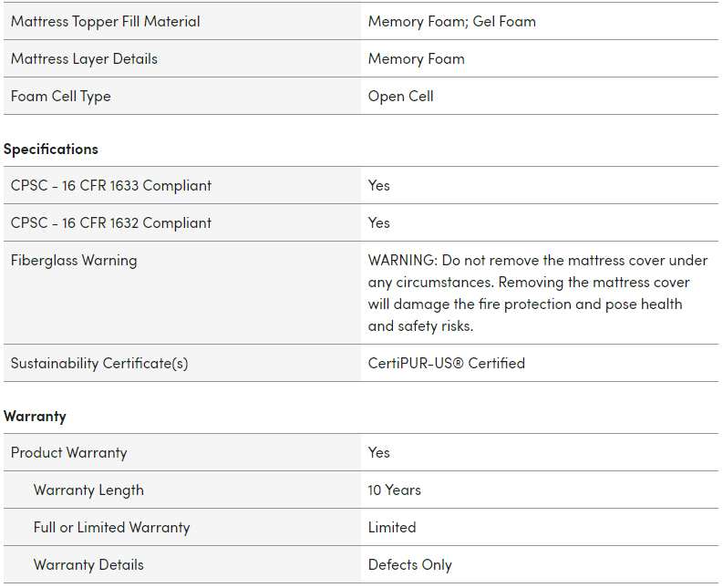Image resolution: width=723 pixels, height=588 pixels.
Task: Click the Specifications section heading
Action: point(51,149)
